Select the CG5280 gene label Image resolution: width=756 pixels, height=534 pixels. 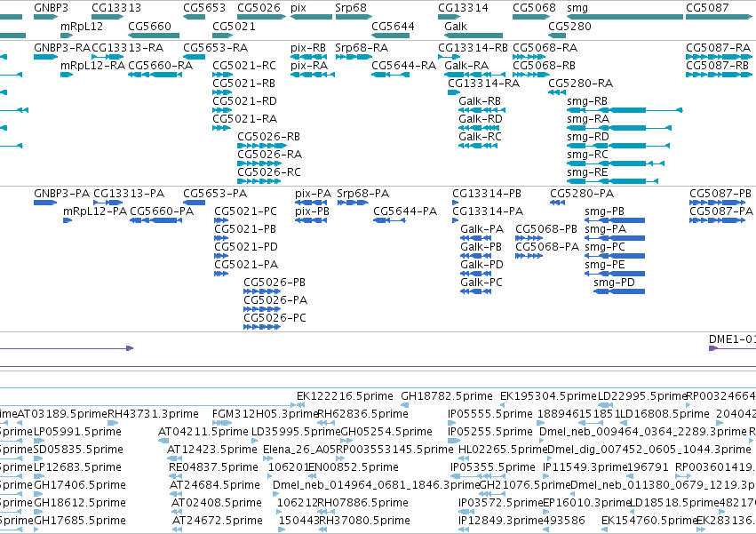point(570,26)
